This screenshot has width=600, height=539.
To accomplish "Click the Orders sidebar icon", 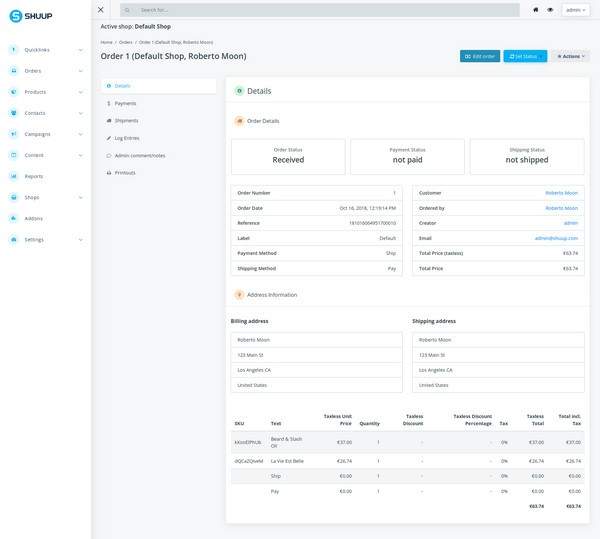I will tap(14, 71).
